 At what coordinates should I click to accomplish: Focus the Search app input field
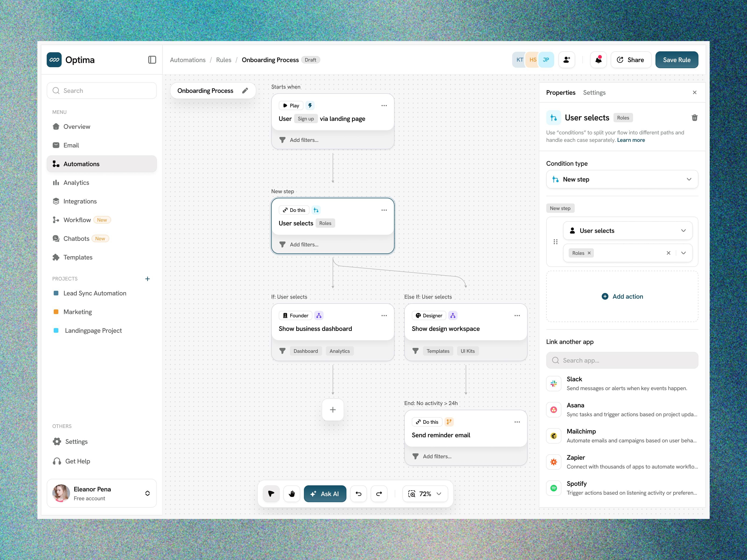point(622,360)
